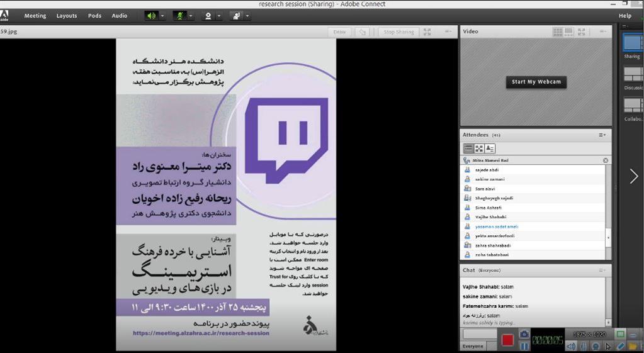Select attendee Sara alavi
The width and height of the screenshot is (644, 353).
tap(533, 189)
